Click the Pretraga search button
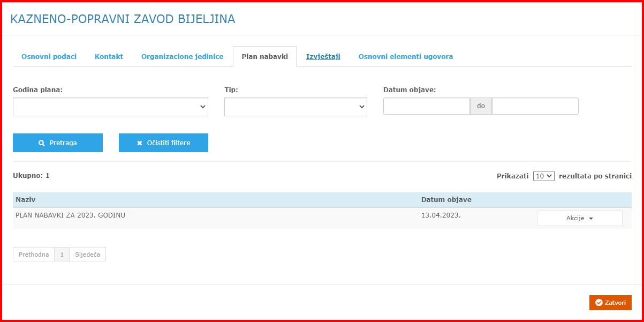 (x=58, y=143)
